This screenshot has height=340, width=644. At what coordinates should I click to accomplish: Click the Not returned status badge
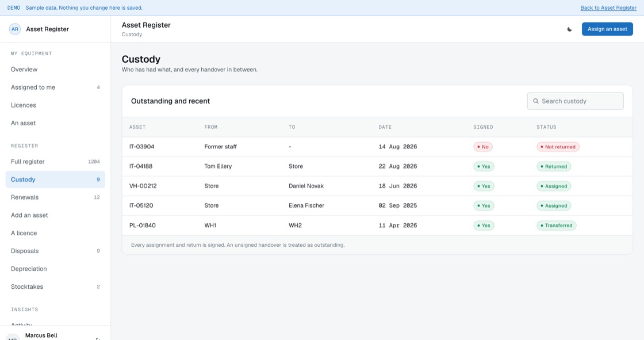[558, 147]
